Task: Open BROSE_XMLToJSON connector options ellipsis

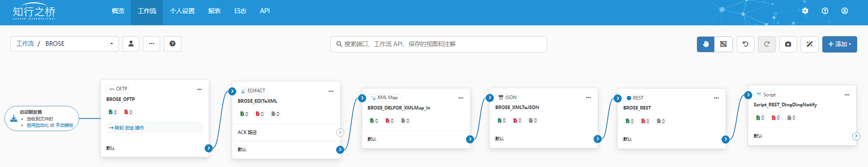Action: coord(588,97)
